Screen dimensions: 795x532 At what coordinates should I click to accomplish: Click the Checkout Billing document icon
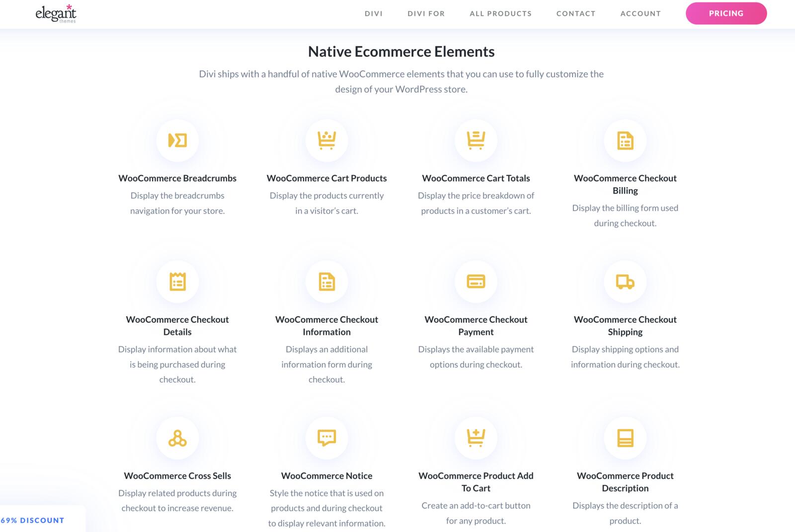(625, 141)
